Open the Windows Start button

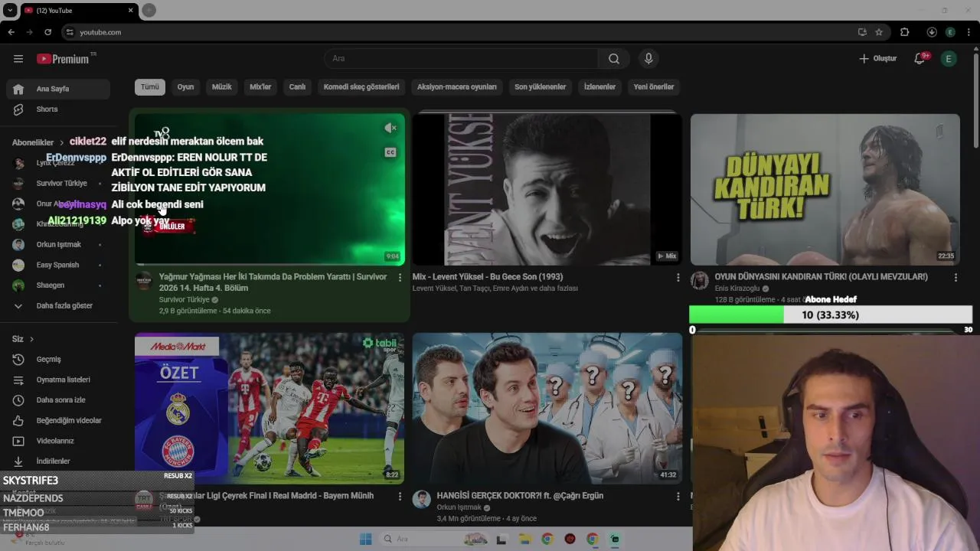point(366,539)
